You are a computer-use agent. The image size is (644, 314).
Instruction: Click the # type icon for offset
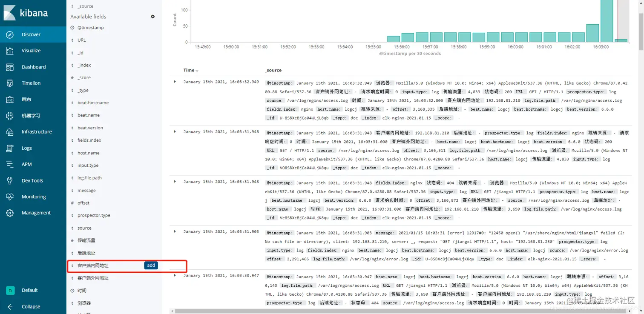click(x=72, y=203)
